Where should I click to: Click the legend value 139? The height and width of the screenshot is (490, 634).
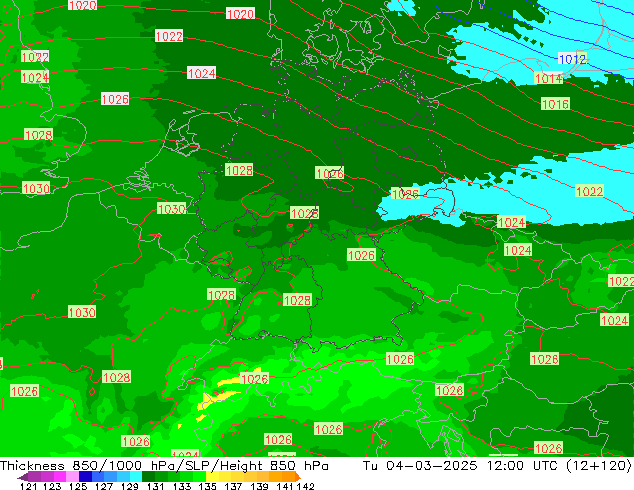[x=259, y=486]
